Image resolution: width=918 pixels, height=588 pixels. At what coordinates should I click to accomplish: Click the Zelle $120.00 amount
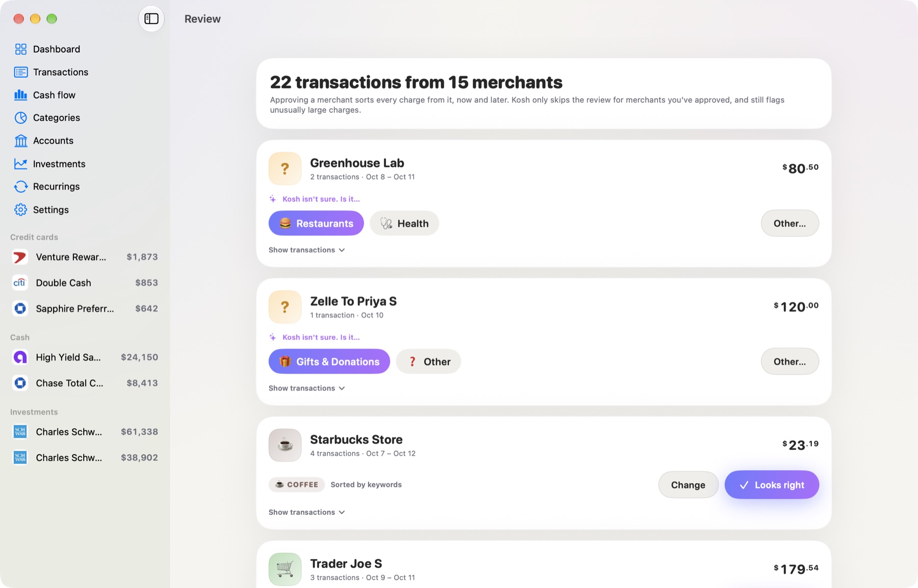click(796, 306)
